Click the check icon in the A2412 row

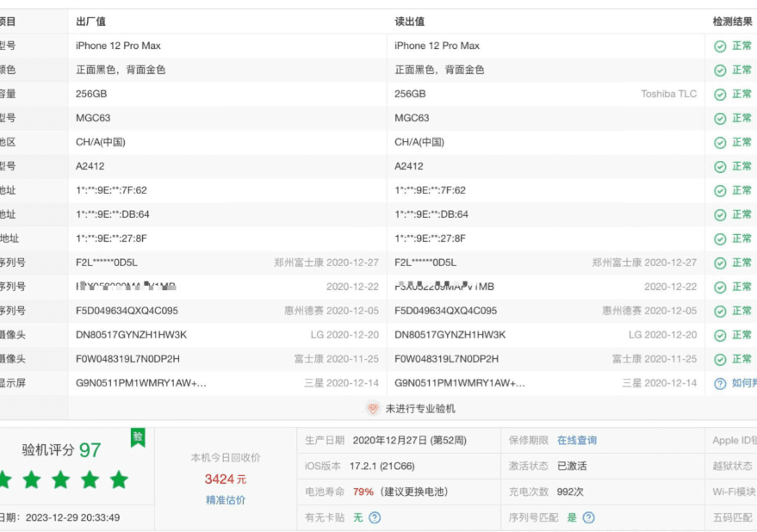(720, 166)
